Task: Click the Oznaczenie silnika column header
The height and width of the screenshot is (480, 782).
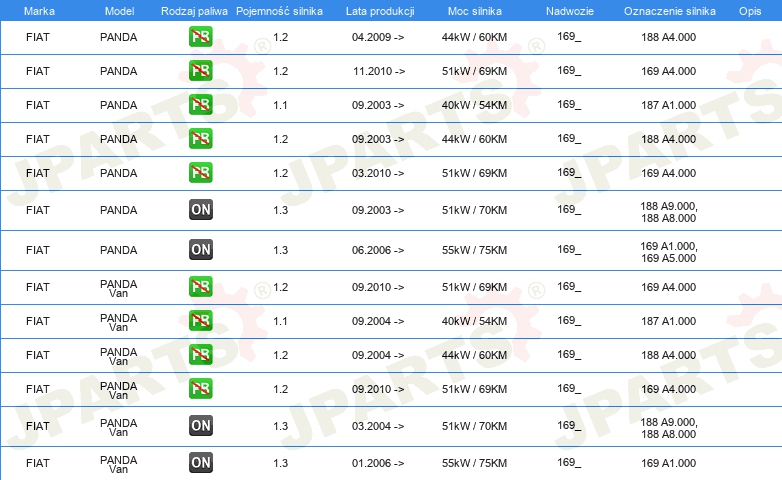Action: point(669,11)
